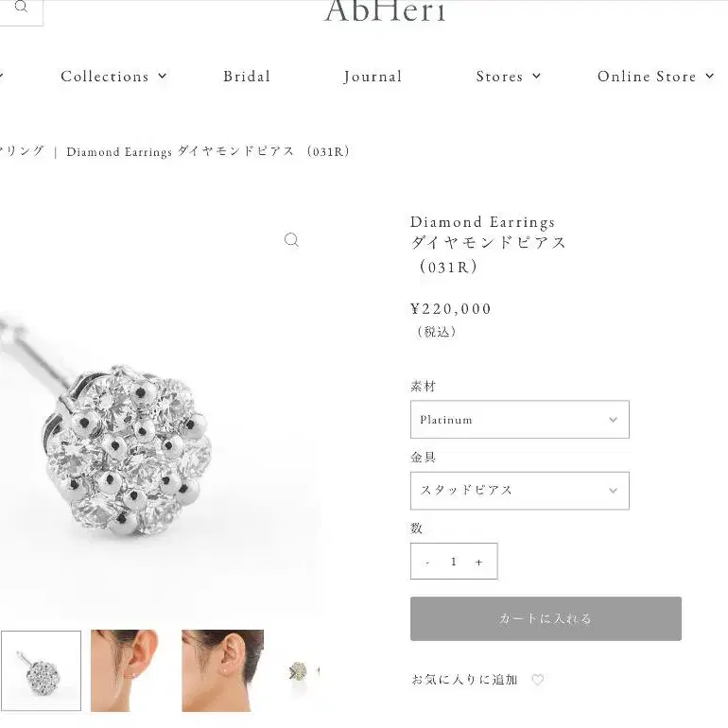Open the Bridal page
Screen dimensions: 728x728
tap(247, 77)
